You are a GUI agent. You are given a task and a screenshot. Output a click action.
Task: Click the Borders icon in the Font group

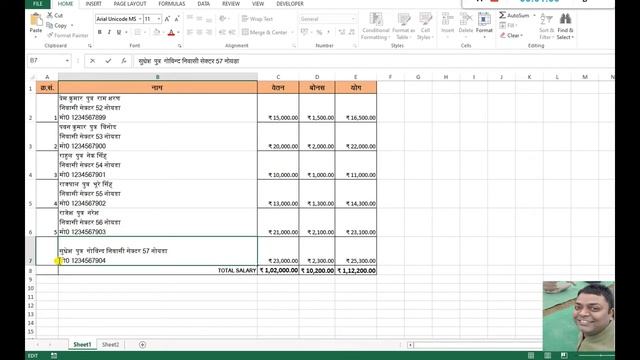(x=138, y=32)
